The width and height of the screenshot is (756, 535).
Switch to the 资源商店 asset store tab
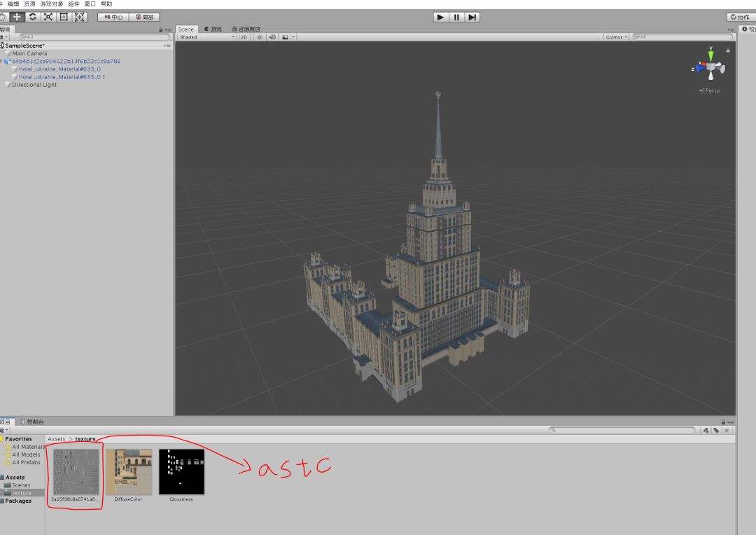tap(246, 29)
